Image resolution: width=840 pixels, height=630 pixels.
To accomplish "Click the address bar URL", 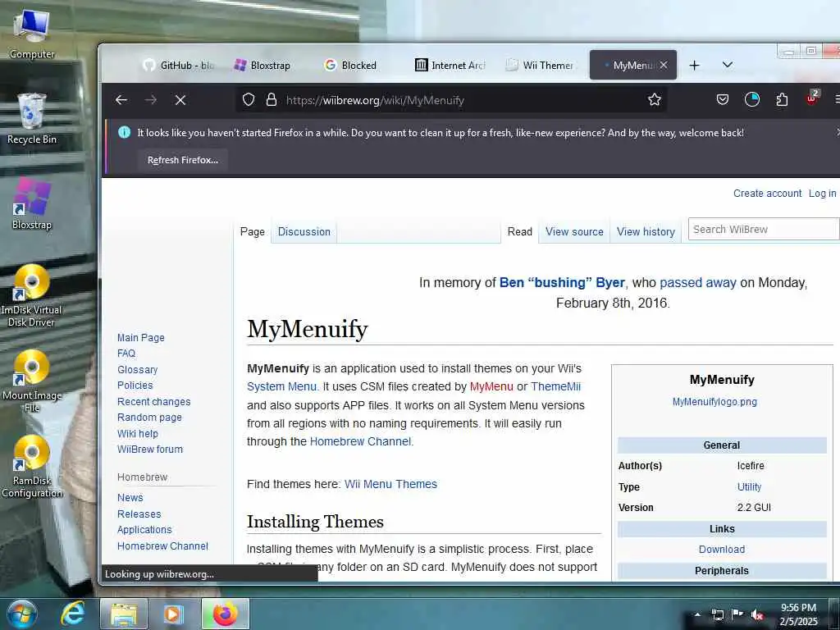I will (375, 100).
